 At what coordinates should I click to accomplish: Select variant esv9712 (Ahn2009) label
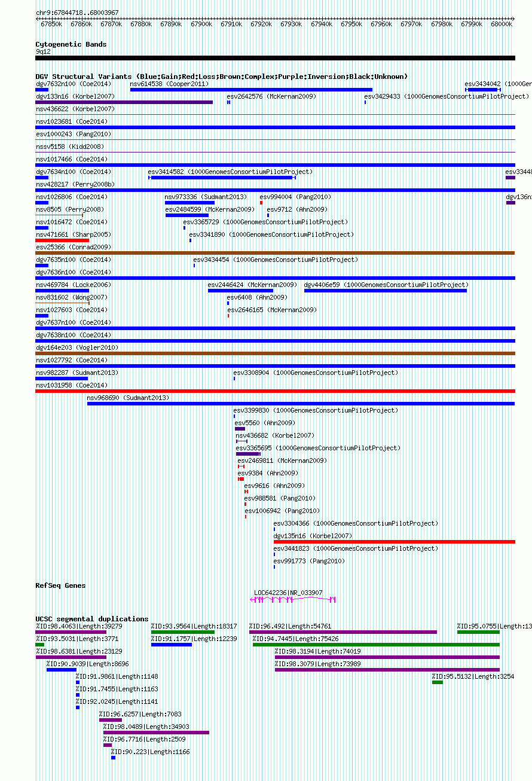point(297,209)
